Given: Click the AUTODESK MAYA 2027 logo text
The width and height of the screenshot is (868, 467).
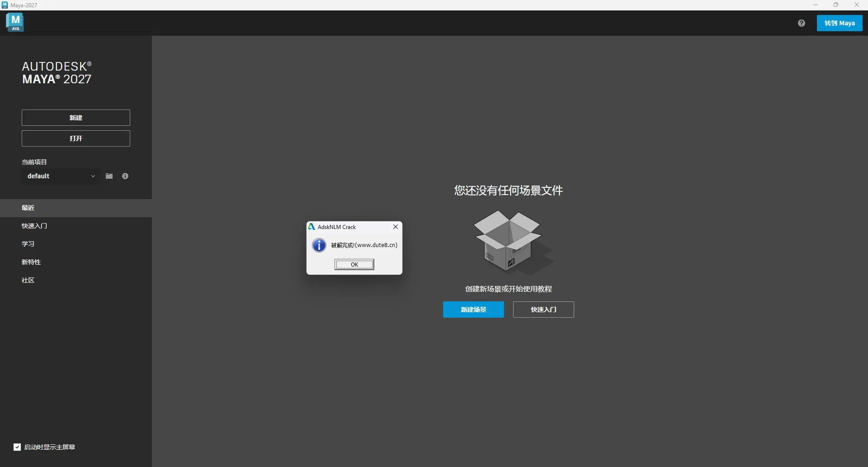Looking at the screenshot, I should click(57, 73).
